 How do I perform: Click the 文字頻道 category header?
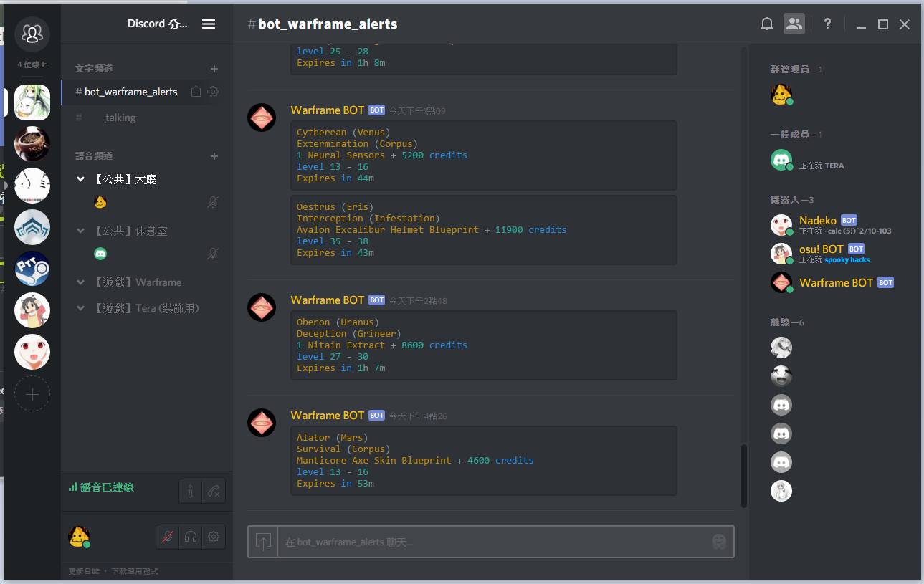(95, 69)
